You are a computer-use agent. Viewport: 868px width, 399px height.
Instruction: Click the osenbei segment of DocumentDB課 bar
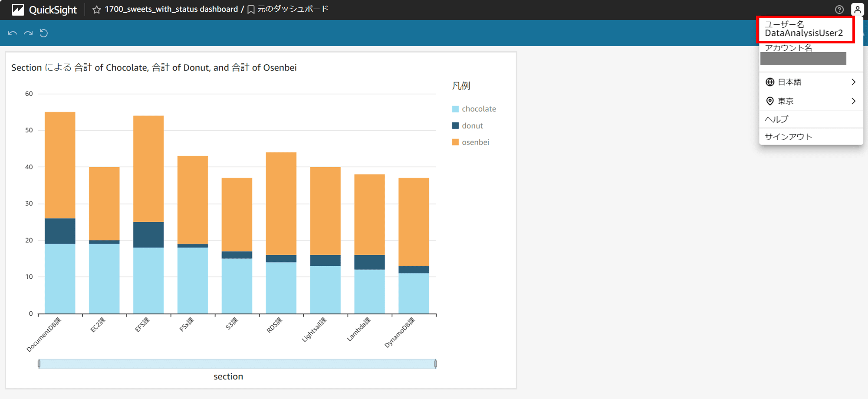point(60,165)
